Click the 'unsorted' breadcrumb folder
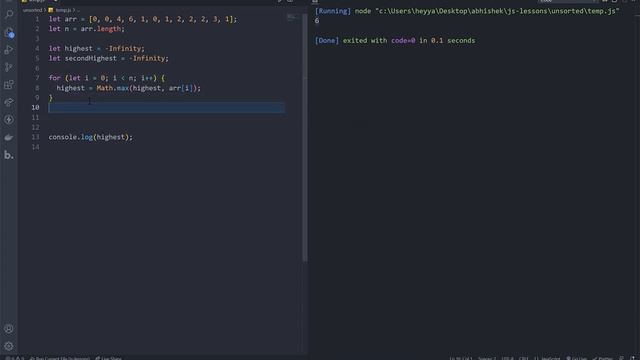The height and width of the screenshot is (360, 640). (32, 10)
